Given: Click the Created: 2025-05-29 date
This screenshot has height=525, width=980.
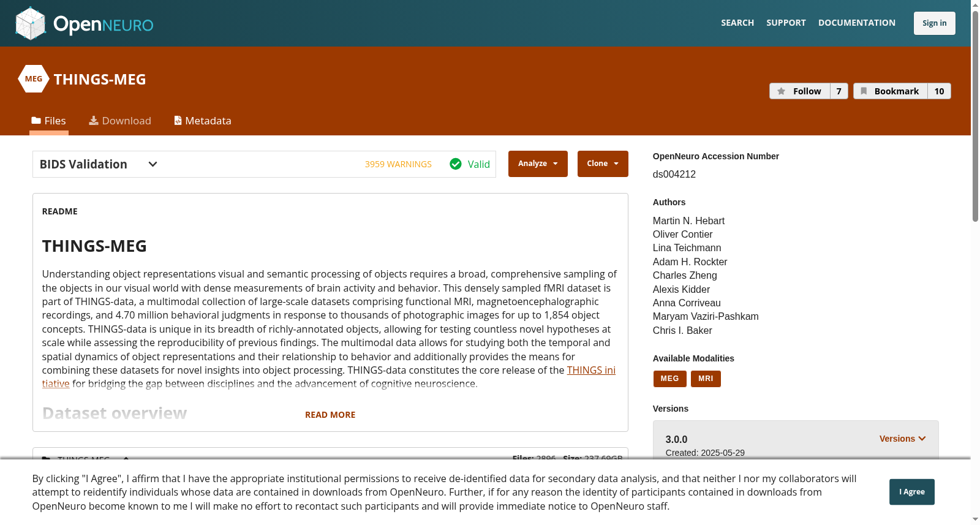Looking at the screenshot, I should coord(705,453).
